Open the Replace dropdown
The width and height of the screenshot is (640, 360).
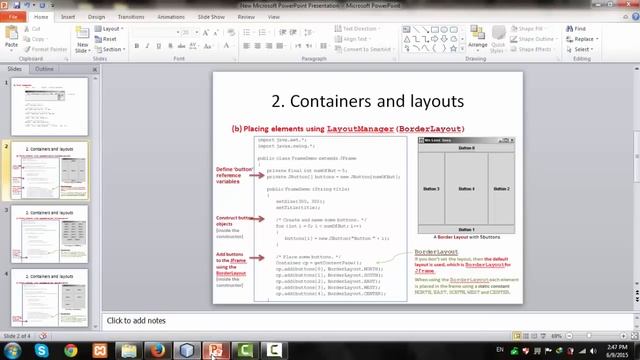point(582,39)
